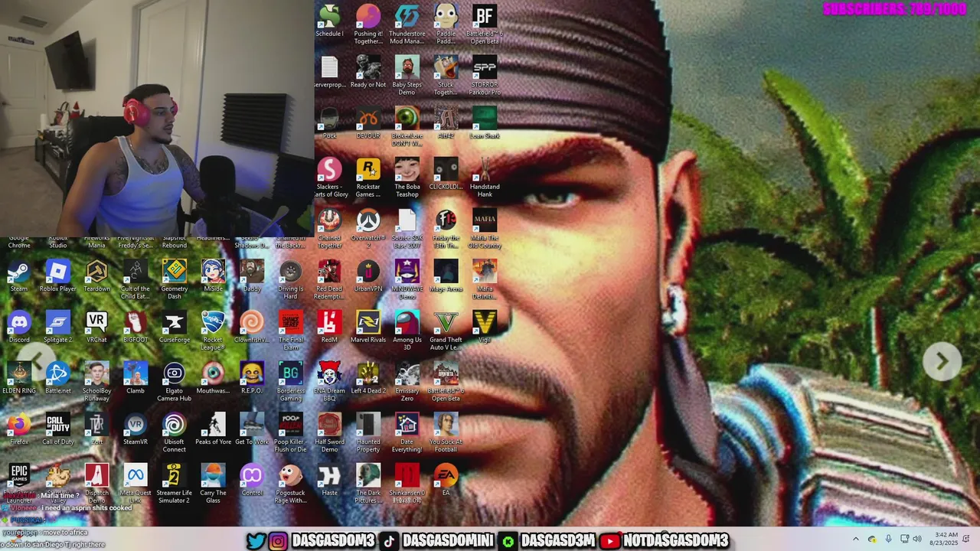
Task: Launch Discord from the desktop
Action: (x=19, y=328)
